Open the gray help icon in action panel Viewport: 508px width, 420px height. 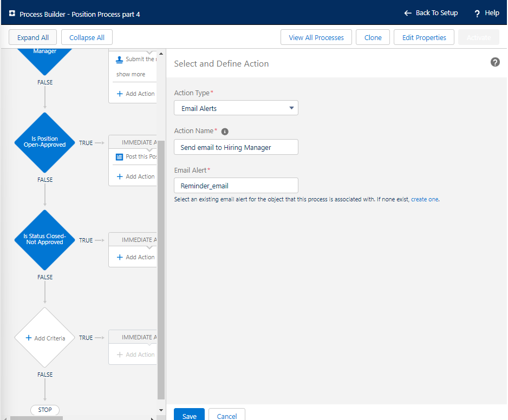pos(495,62)
